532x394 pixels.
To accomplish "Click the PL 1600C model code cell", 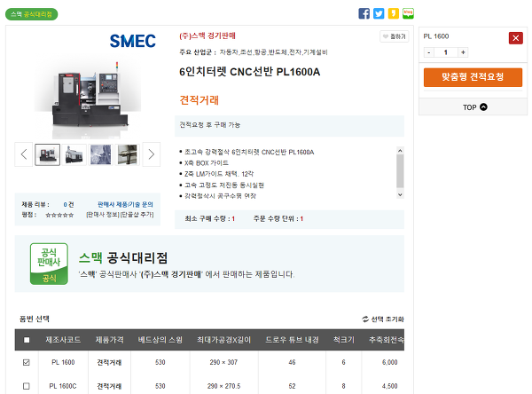I will 63,386.
